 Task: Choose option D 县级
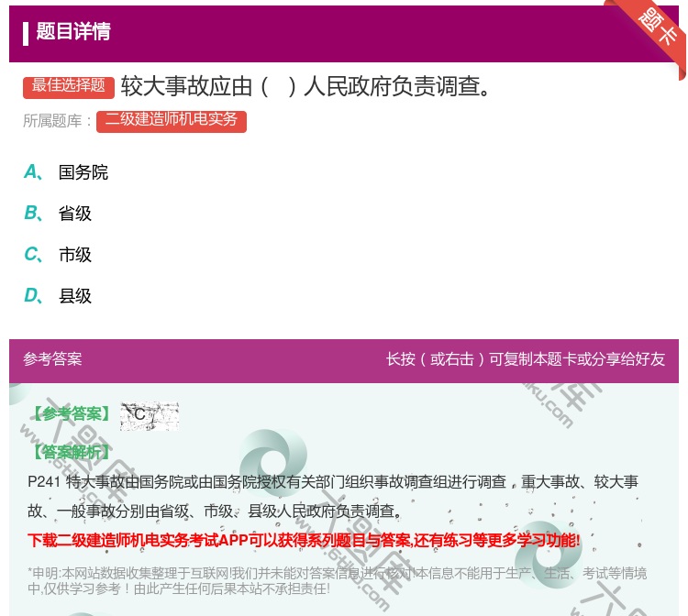(x=58, y=296)
